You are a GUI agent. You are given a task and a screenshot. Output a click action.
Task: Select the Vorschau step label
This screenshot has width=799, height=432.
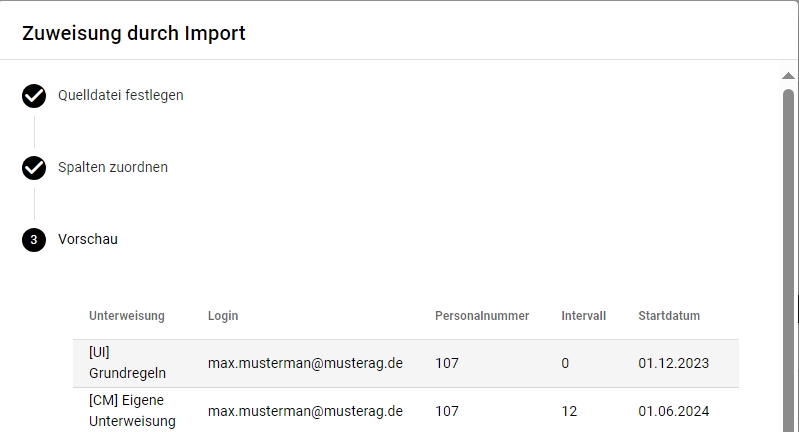(88, 240)
